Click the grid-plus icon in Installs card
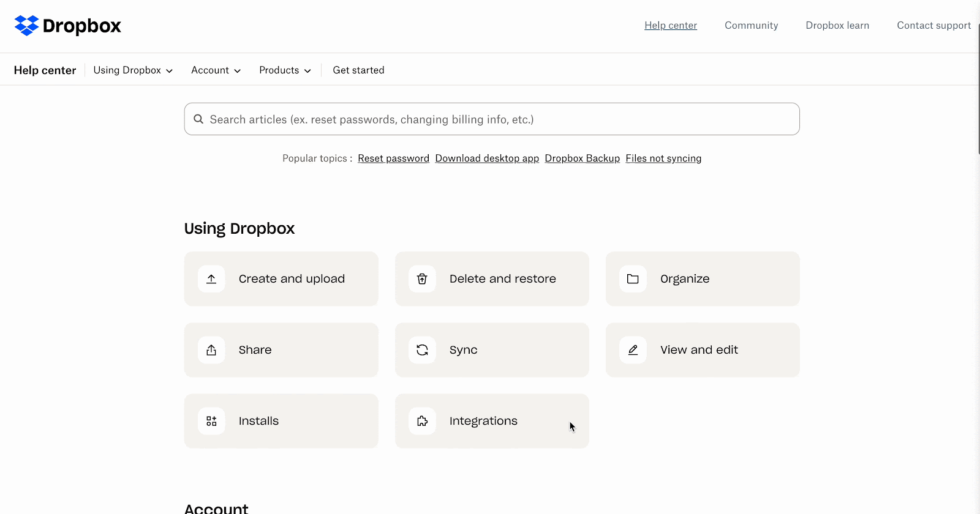 tap(211, 421)
